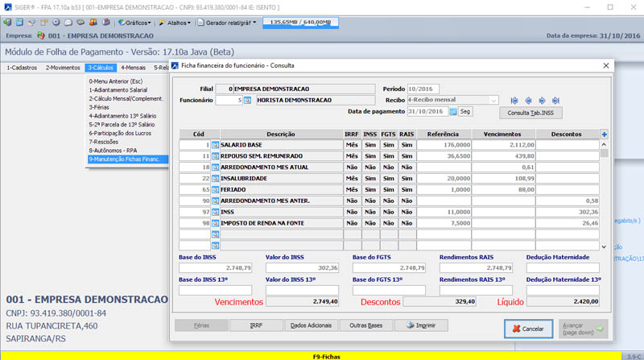Click the Valor do INSS value field
The height and width of the screenshot is (360, 644).
point(303,268)
